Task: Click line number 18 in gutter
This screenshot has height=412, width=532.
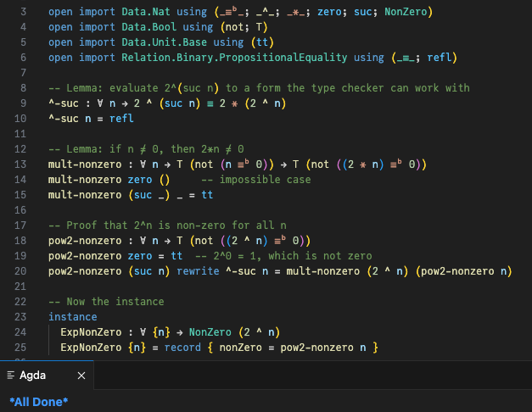Action: click(x=20, y=241)
